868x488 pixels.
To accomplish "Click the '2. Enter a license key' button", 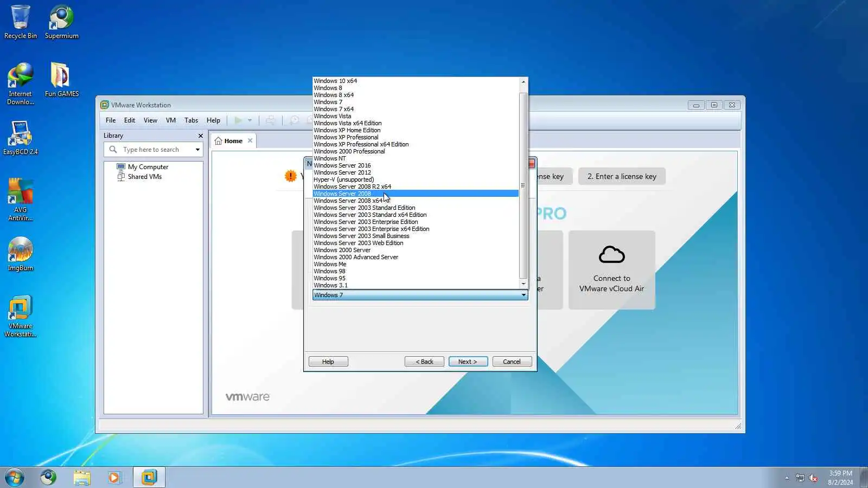I will (622, 176).
